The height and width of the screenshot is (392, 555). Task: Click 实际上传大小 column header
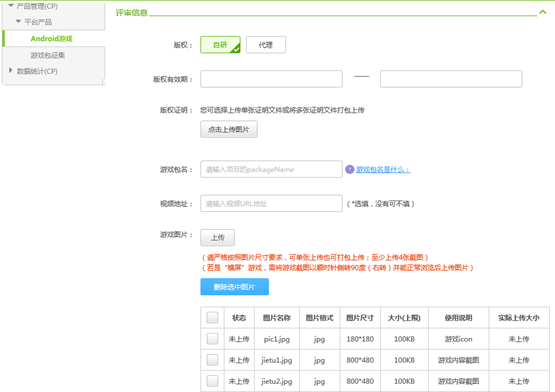(x=519, y=318)
